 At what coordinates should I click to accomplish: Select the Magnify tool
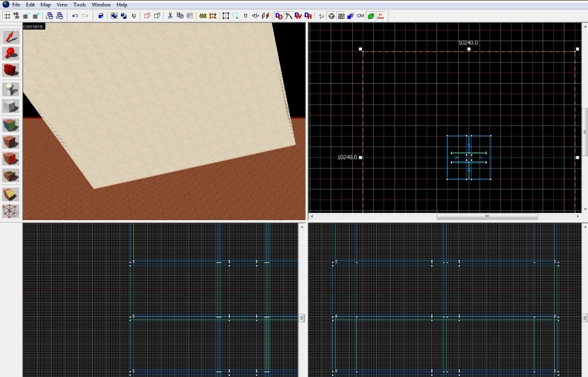(x=10, y=54)
